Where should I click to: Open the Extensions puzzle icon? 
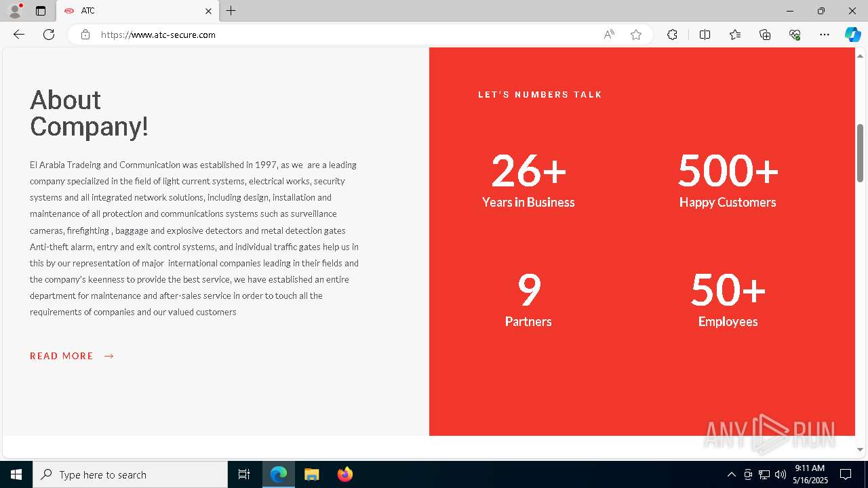(672, 35)
